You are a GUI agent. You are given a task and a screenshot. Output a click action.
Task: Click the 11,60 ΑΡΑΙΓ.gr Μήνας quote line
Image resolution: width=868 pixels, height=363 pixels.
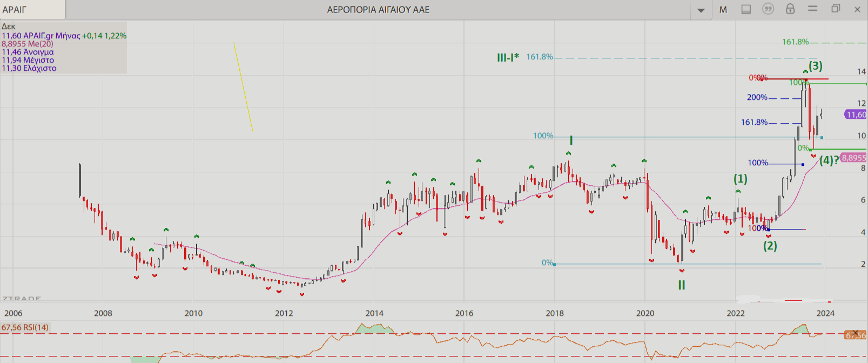pyautogui.click(x=64, y=36)
